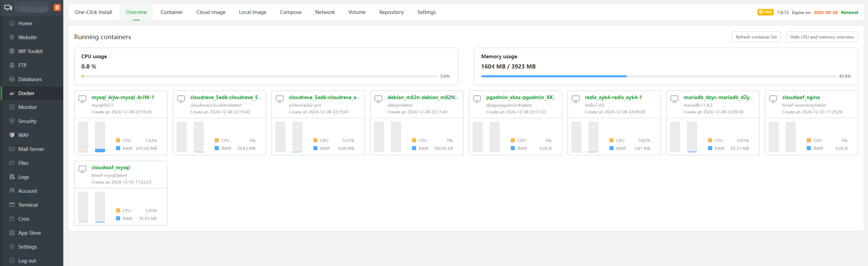Click the 1604 MB / 3923 MB value

(508, 66)
